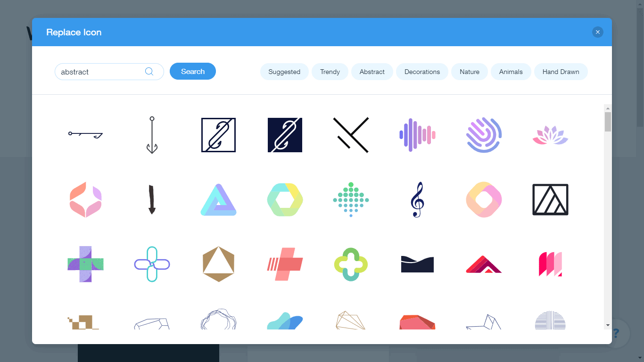Pick the black square mountain lines icon
This screenshot has height=362, width=644.
550,199
